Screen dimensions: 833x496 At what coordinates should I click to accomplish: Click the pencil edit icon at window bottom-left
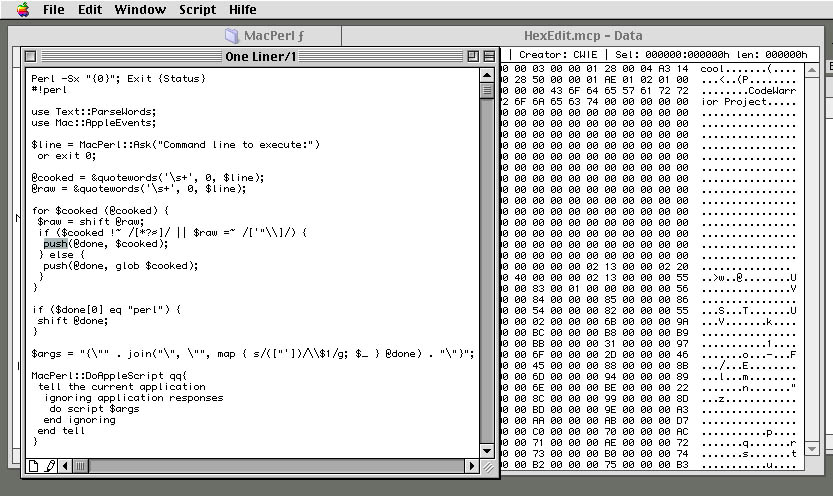point(50,466)
